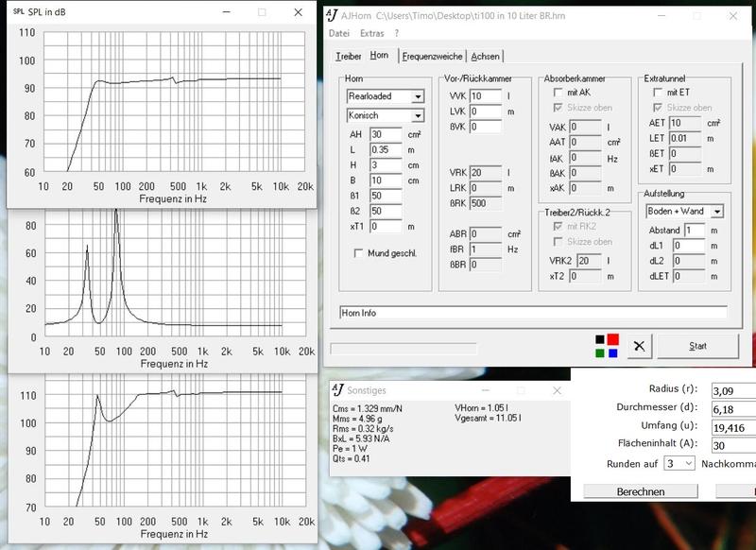Viewport: 756px width, 550px height.
Task: Enable the Mund geschl. checkbox
Action: coord(358,253)
